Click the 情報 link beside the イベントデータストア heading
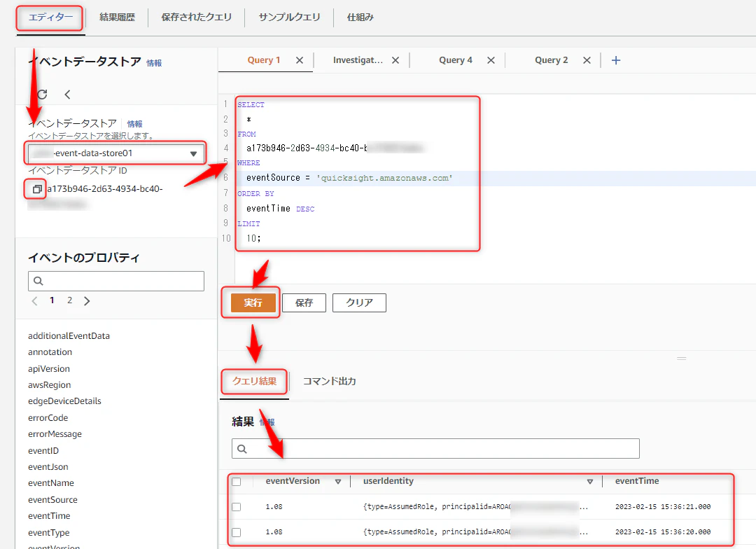Image resolution: width=756 pixels, height=549 pixels. point(154,63)
